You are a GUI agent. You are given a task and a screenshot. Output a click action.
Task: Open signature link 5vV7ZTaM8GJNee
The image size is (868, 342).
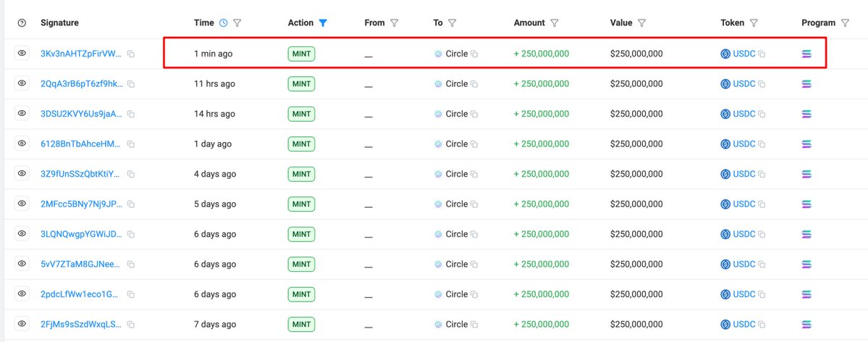[80, 264]
